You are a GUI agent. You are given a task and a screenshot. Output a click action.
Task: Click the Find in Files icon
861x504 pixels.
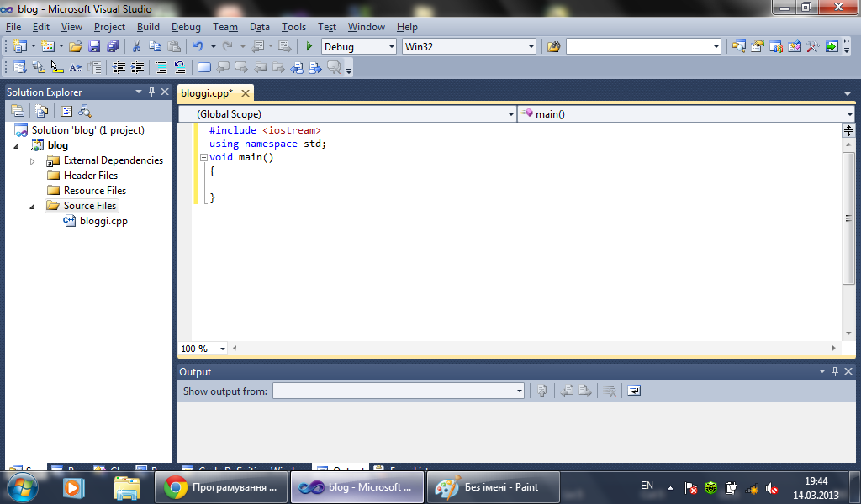(553, 46)
